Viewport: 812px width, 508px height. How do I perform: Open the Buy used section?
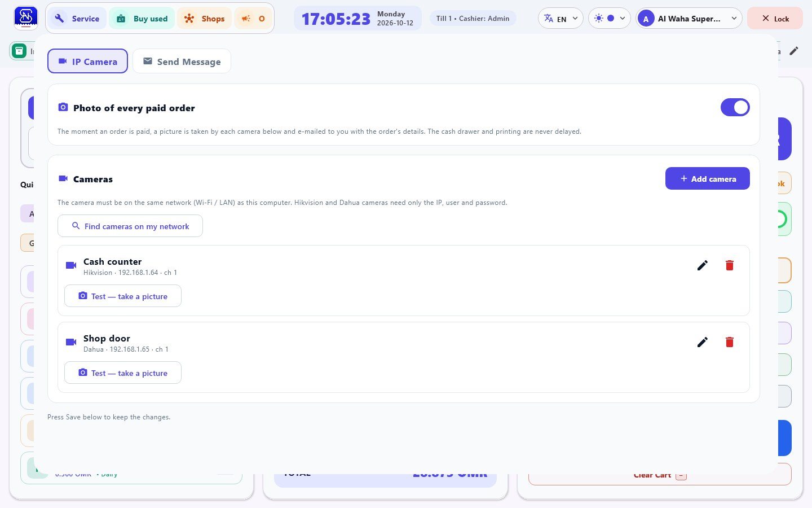pos(142,19)
